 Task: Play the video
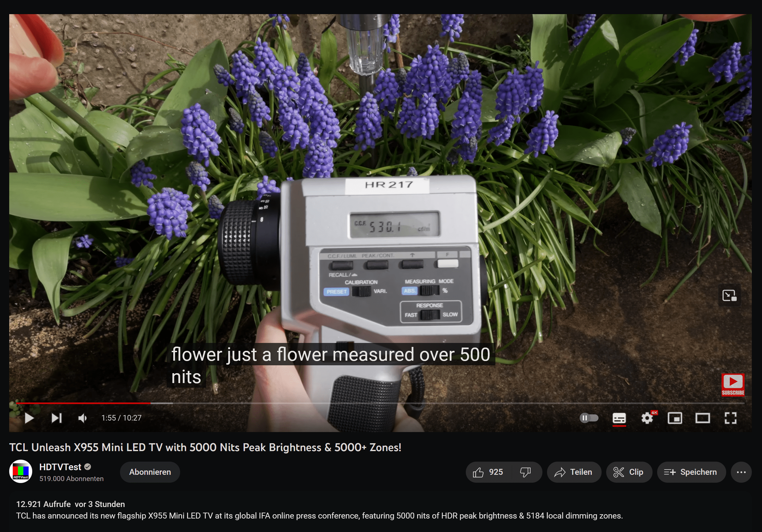(x=29, y=418)
